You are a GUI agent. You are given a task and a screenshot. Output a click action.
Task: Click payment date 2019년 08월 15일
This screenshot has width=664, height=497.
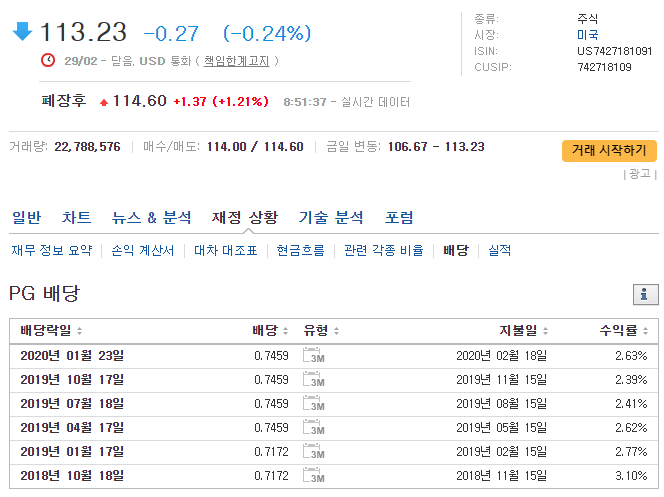501,404
